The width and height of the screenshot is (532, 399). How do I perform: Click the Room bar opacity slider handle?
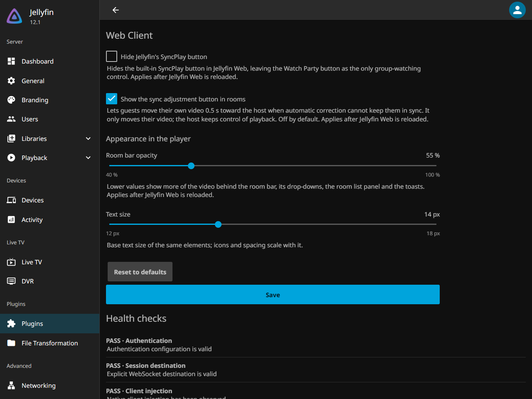pyautogui.click(x=191, y=166)
